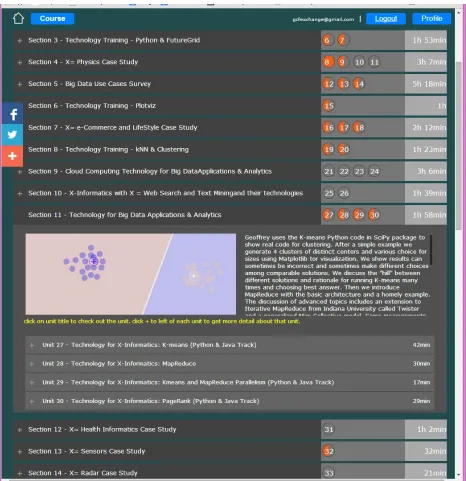This screenshot has width=466, height=481.
Task: Click the Logout button
Action: (386, 19)
